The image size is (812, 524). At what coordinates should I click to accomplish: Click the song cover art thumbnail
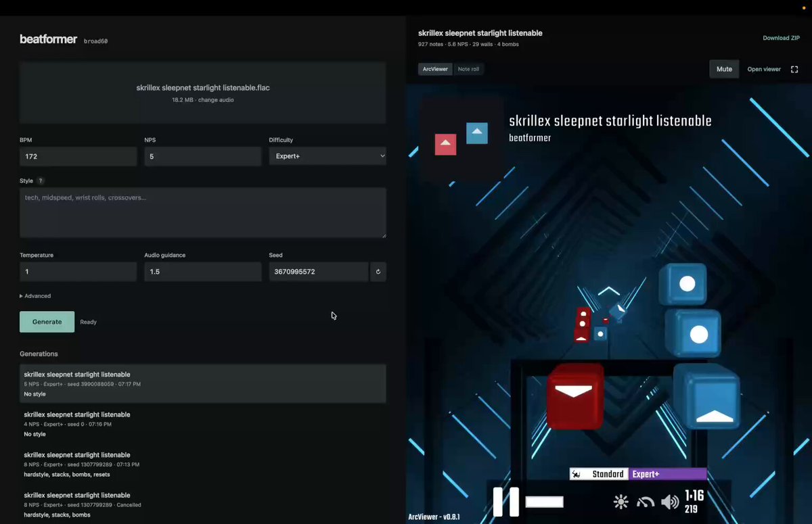[461, 138]
